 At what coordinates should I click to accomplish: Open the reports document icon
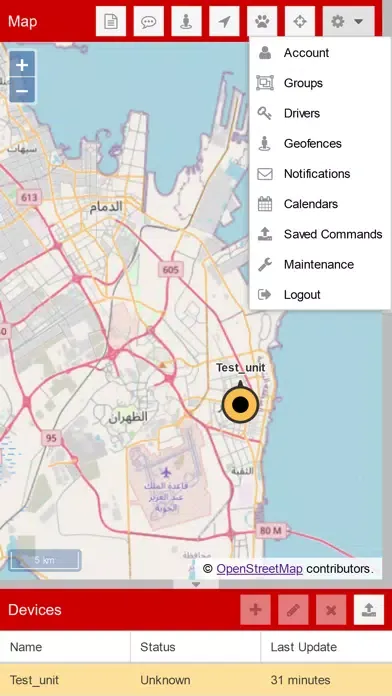pyautogui.click(x=111, y=21)
